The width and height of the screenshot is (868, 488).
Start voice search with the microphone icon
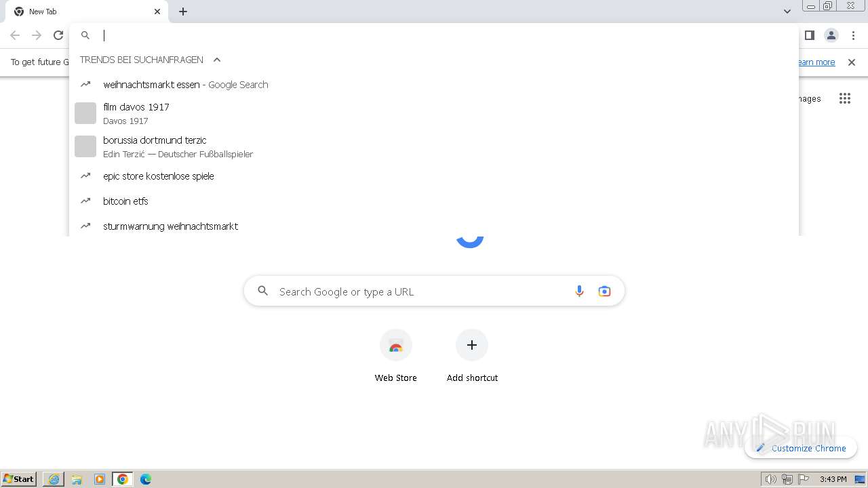pos(579,291)
